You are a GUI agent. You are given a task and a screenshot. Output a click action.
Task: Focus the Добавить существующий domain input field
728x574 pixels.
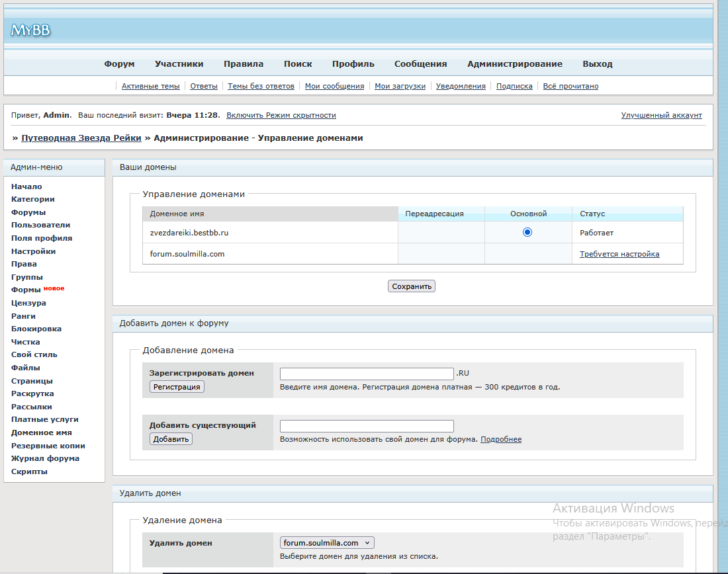coord(367,426)
